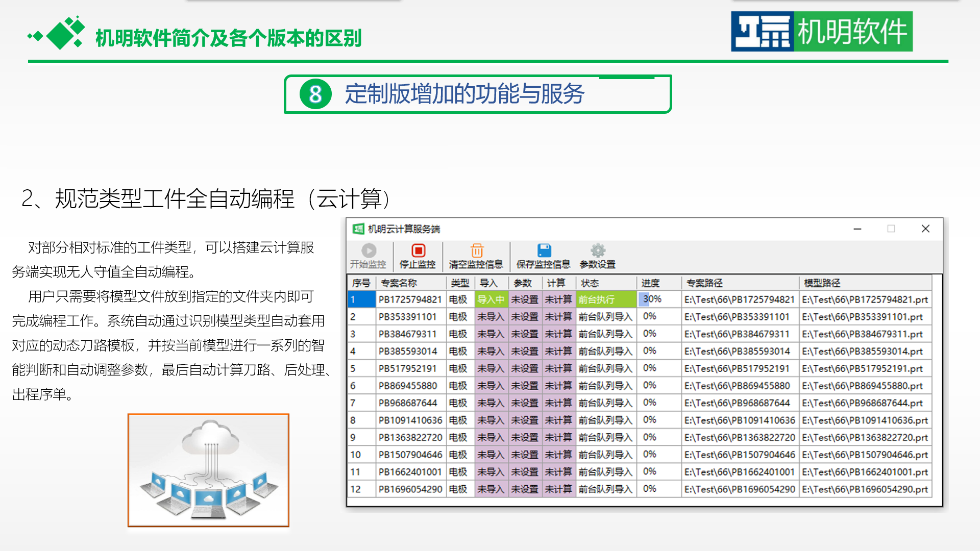Click the 序号 column header
Image resolution: width=980 pixels, height=551 pixels.
[361, 283]
